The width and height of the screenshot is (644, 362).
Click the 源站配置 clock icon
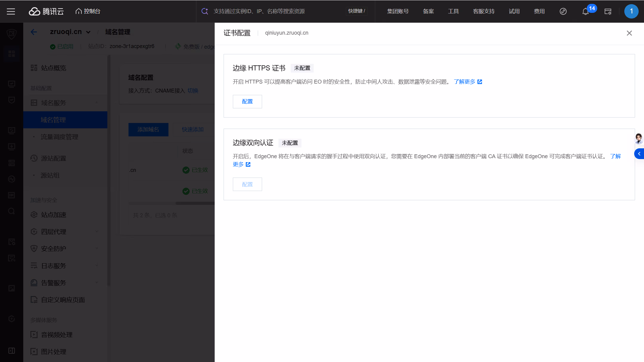pos(34,158)
